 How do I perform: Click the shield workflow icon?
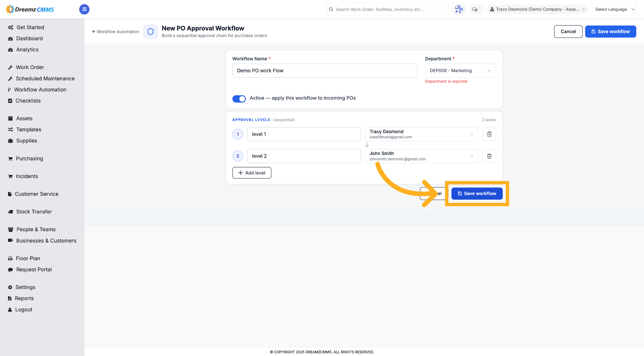(x=150, y=32)
